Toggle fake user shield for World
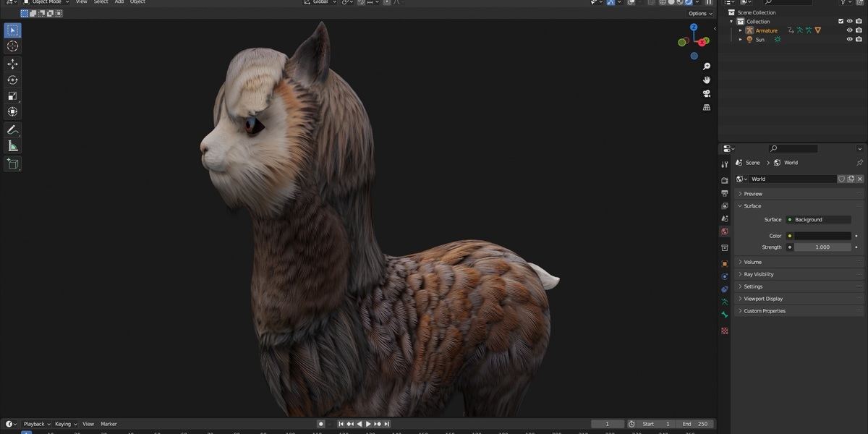The image size is (868, 434). (842, 179)
